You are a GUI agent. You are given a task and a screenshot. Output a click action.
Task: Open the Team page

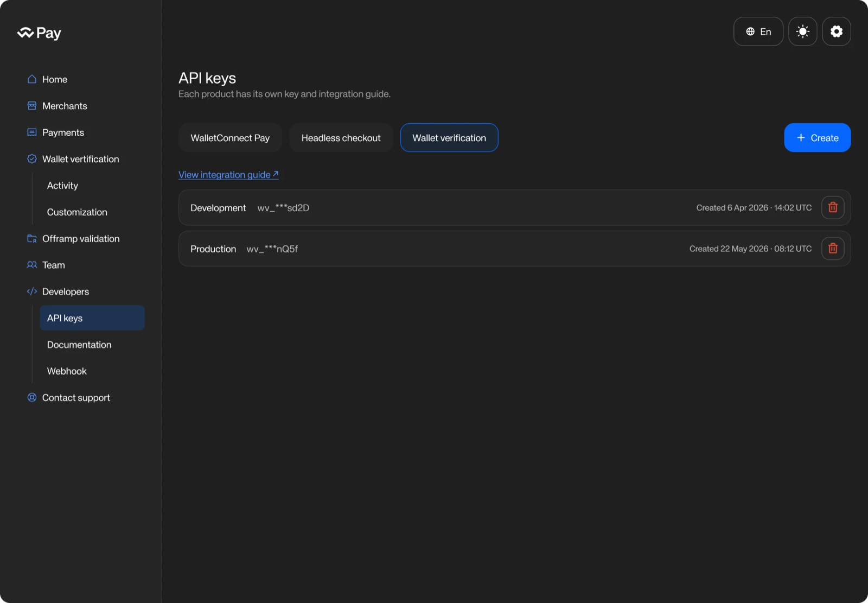coord(53,265)
